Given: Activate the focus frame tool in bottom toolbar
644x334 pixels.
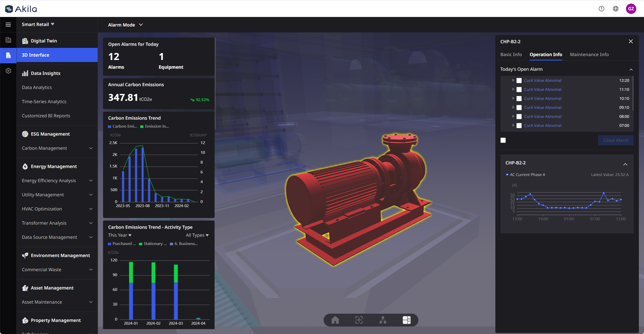Looking at the screenshot, I should point(359,320).
